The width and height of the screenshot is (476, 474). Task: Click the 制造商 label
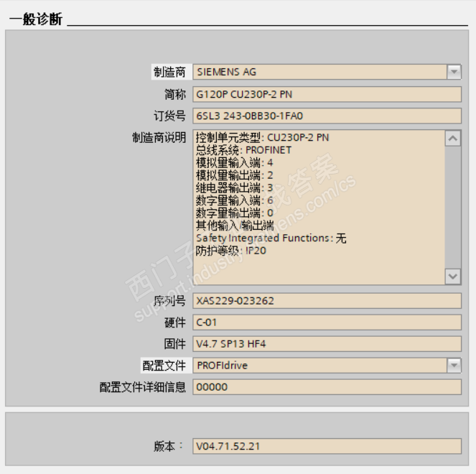pyautogui.click(x=169, y=72)
